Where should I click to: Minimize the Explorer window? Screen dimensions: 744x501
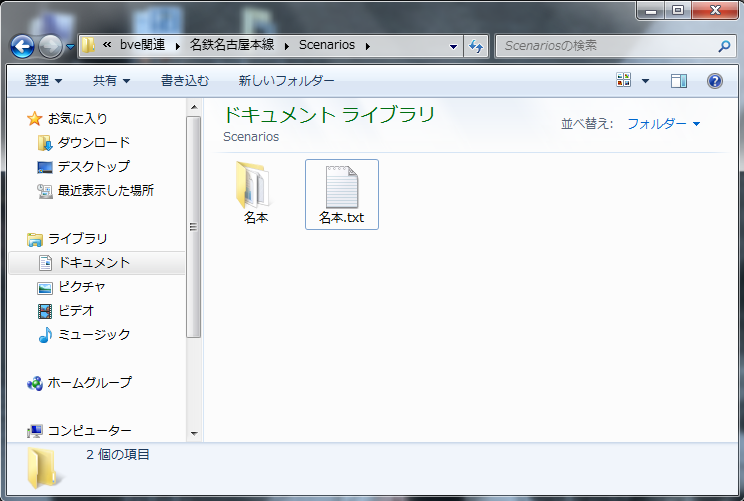click(651, 10)
